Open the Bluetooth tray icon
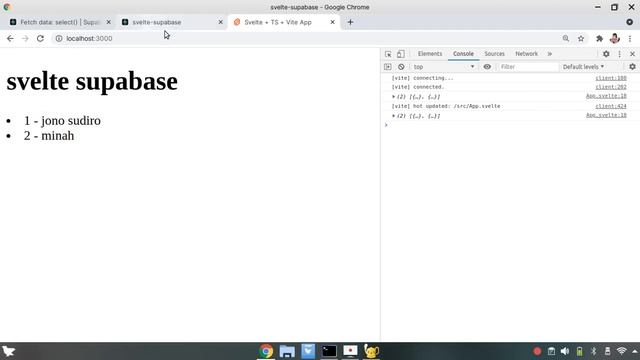The width and height of the screenshot is (640, 360). (593, 351)
